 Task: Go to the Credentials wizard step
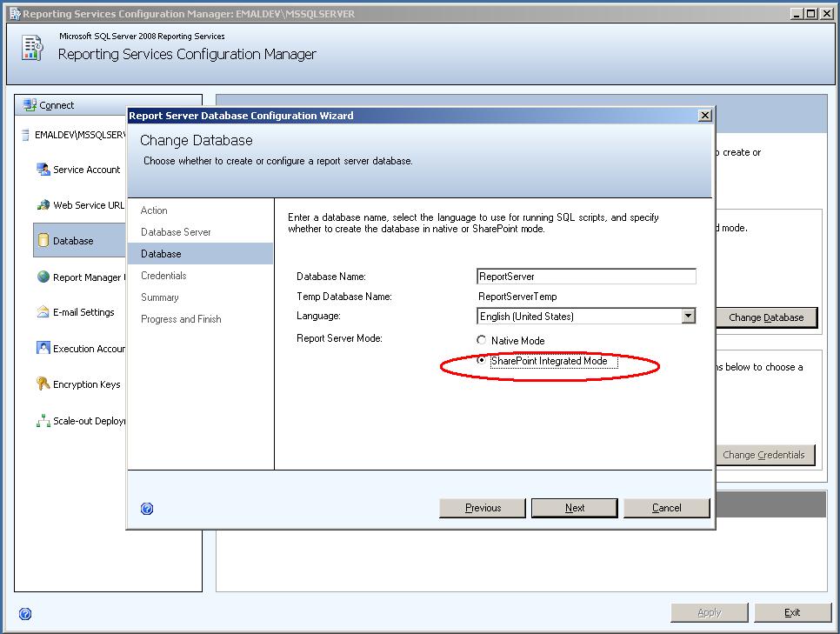(163, 276)
